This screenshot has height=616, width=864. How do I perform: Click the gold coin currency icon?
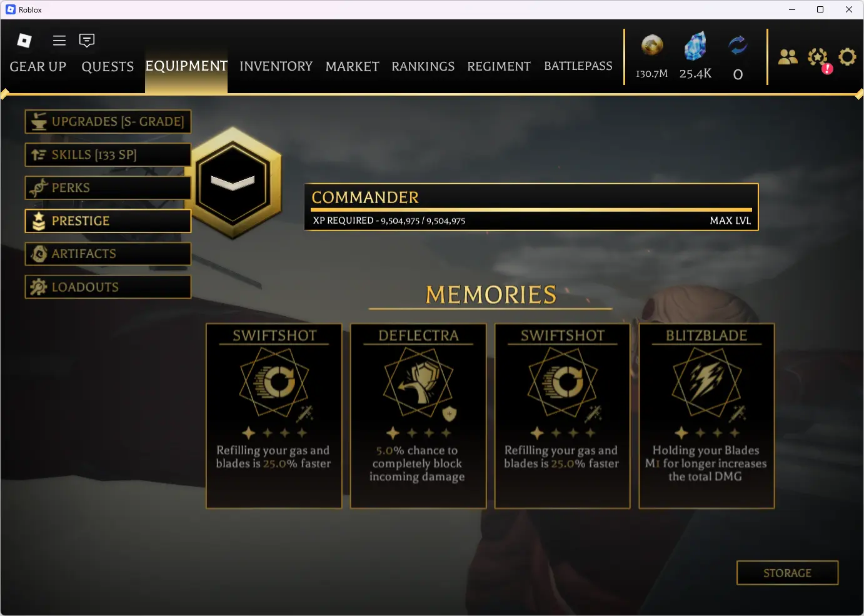[652, 46]
